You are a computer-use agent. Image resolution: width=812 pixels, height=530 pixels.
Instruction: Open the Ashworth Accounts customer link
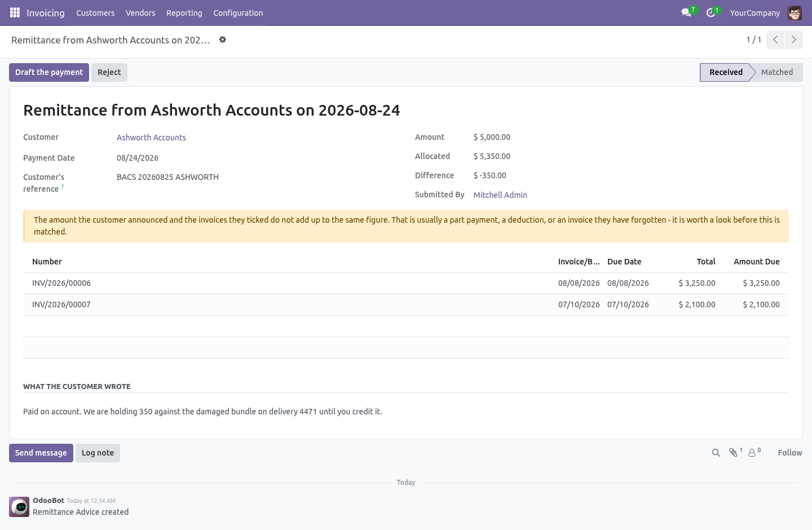click(x=151, y=138)
